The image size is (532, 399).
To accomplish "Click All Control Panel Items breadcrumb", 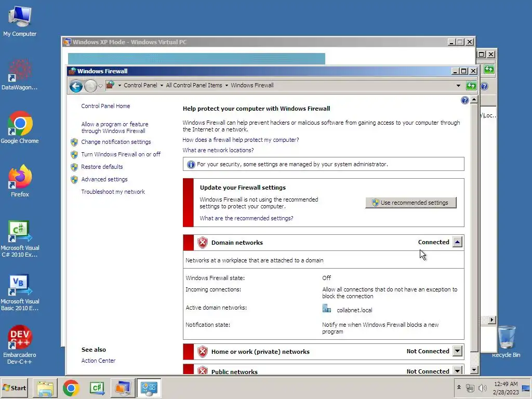I will pyautogui.click(x=194, y=85).
